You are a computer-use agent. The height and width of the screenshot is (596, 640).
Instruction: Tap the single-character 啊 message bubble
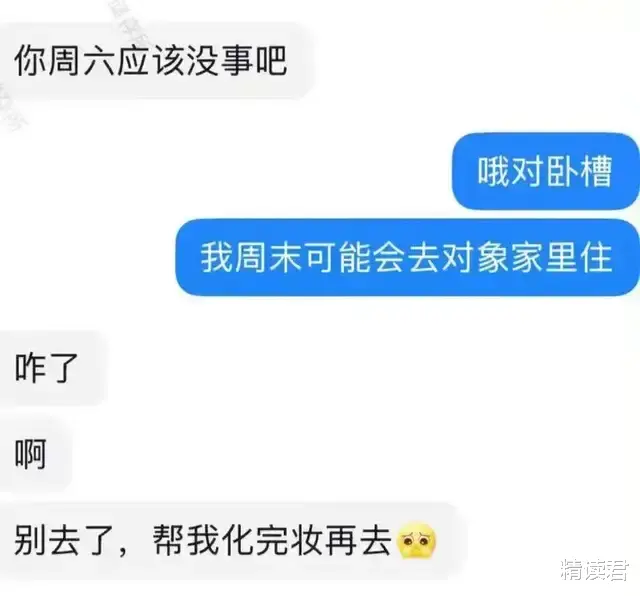[35, 454]
